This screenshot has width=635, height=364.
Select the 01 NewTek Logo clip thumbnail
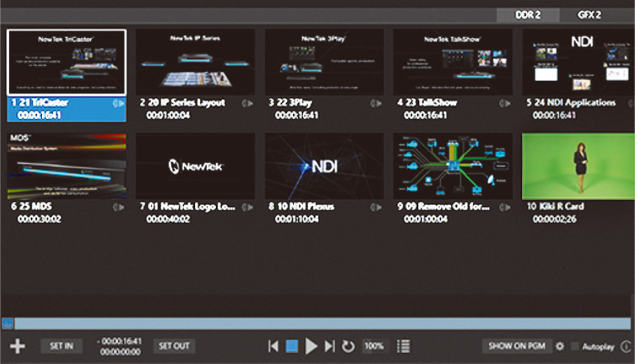pyautogui.click(x=195, y=166)
